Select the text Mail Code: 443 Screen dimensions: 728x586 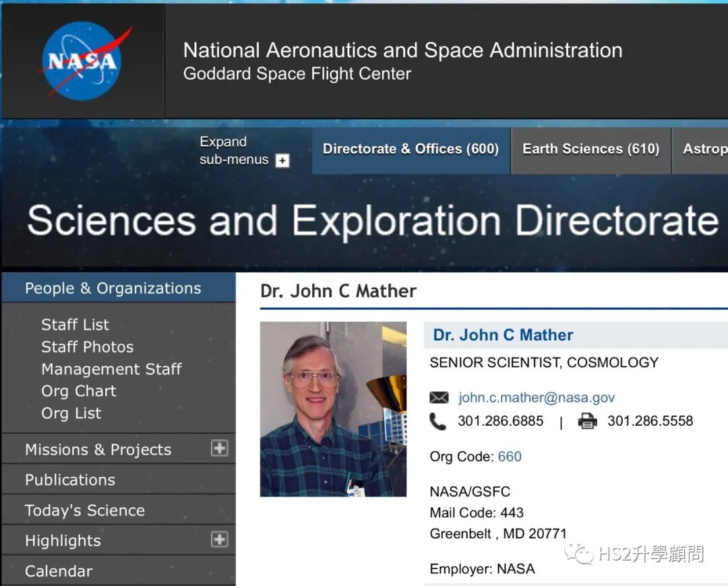477,513
